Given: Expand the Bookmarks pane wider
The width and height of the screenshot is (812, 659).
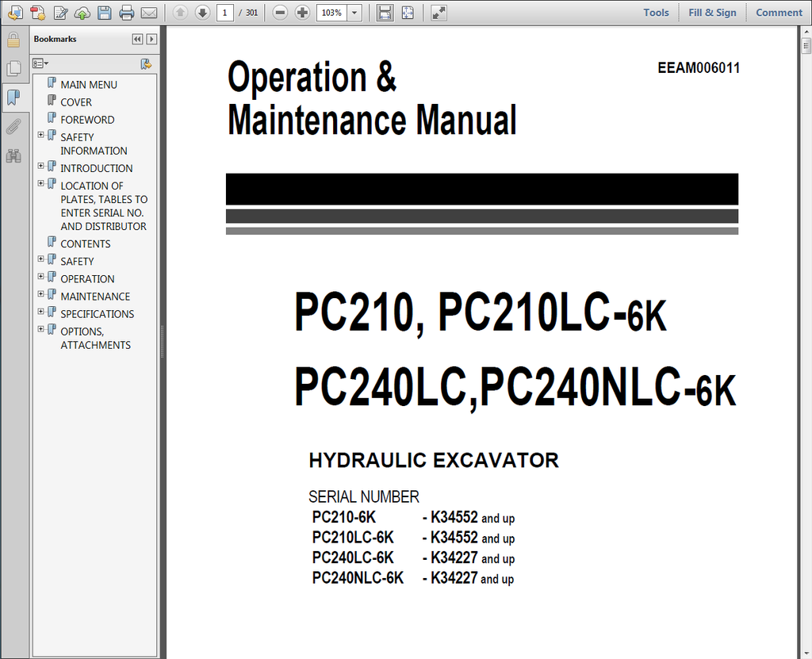Looking at the screenshot, I should click(151, 40).
